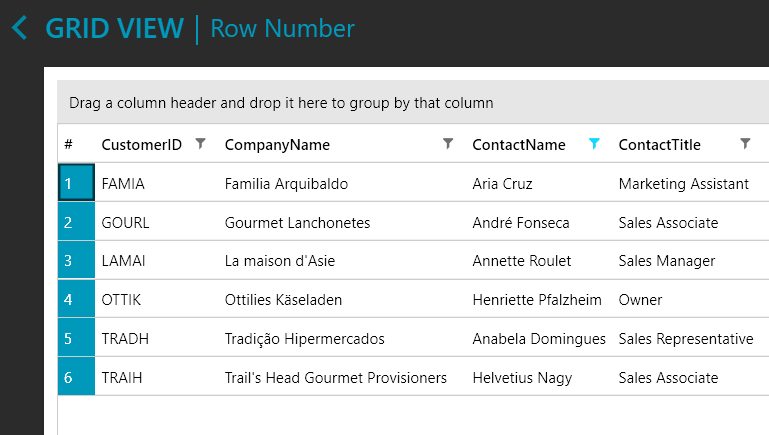
Task: Open the active ContactName filter funnel
Action: click(595, 144)
